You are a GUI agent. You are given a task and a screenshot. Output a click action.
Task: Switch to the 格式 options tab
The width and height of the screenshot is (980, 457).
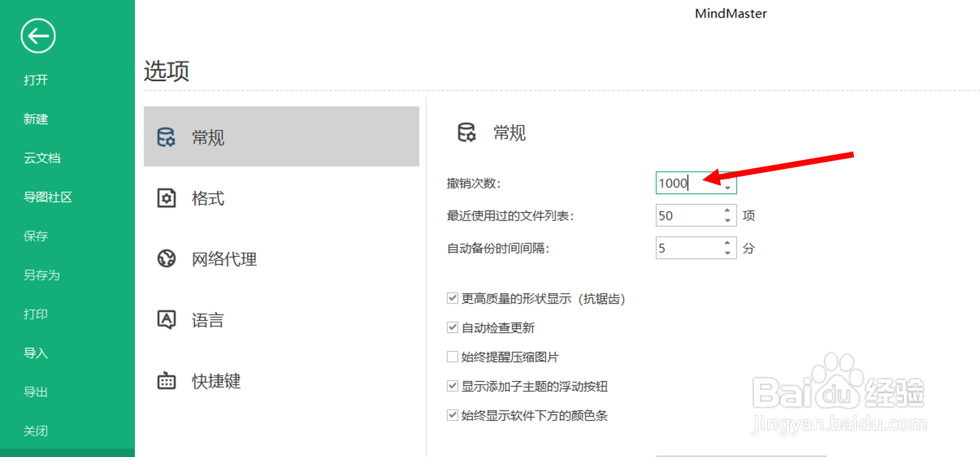tap(281, 198)
